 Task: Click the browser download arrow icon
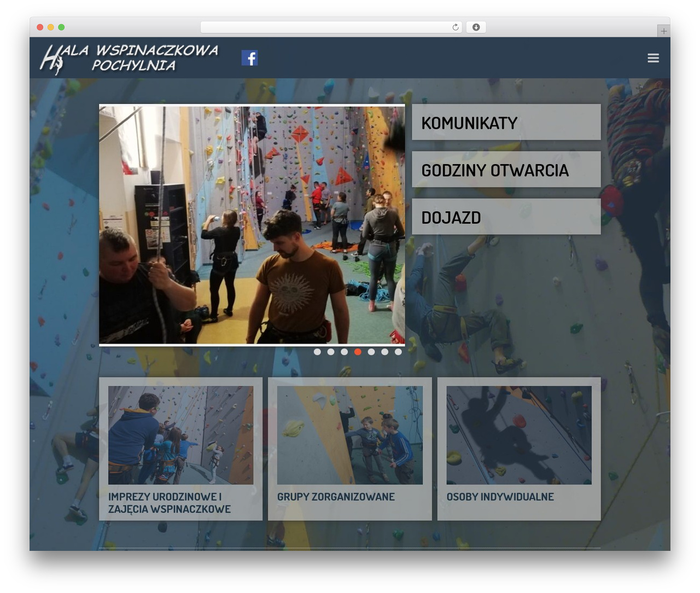coord(476,27)
